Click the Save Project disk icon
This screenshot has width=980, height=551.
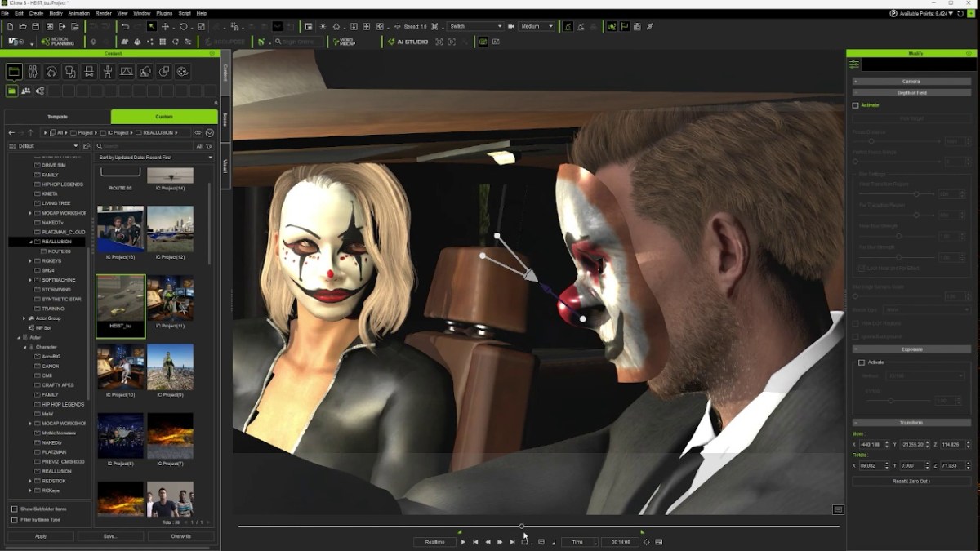coord(36,26)
